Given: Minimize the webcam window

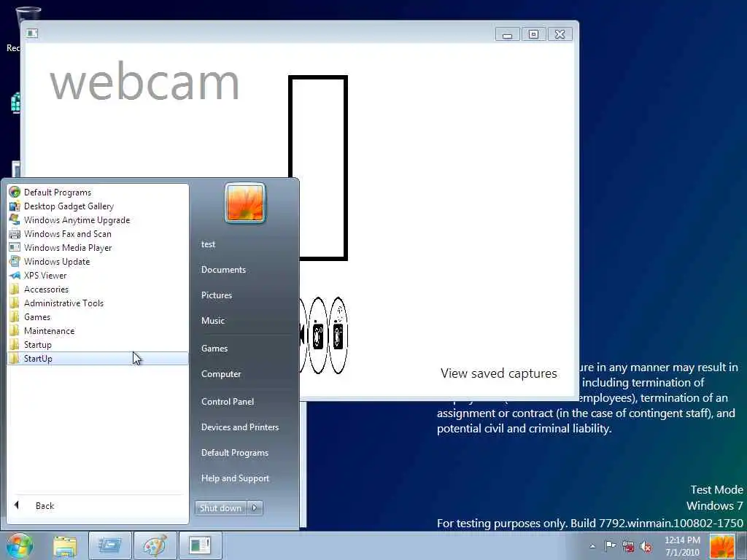Looking at the screenshot, I should point(508,34).
